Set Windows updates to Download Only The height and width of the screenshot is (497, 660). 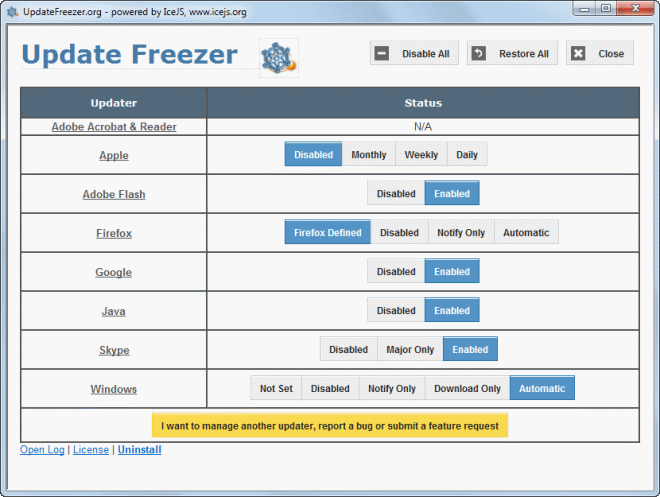tap(467, 388)
